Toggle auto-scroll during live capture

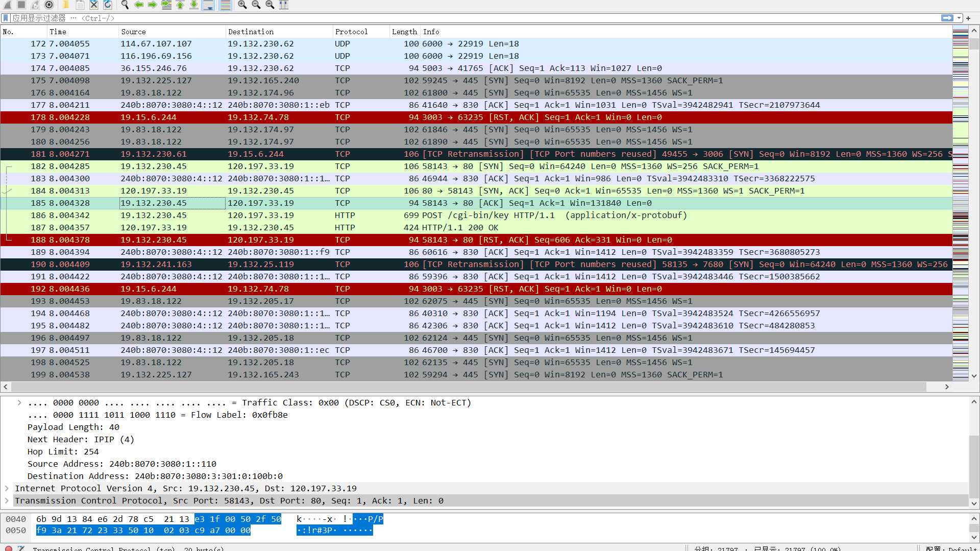[208, 5]
